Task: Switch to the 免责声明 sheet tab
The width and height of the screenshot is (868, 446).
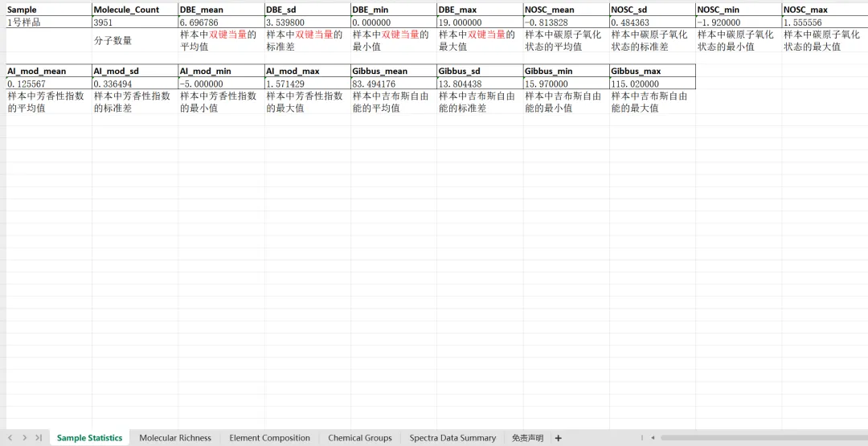Action: (527, 438)
